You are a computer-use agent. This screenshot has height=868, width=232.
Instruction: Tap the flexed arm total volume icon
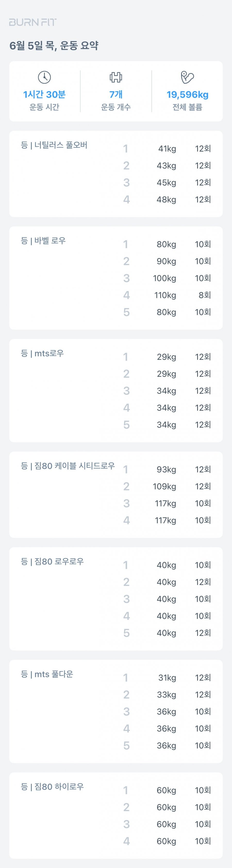point(187,78)
